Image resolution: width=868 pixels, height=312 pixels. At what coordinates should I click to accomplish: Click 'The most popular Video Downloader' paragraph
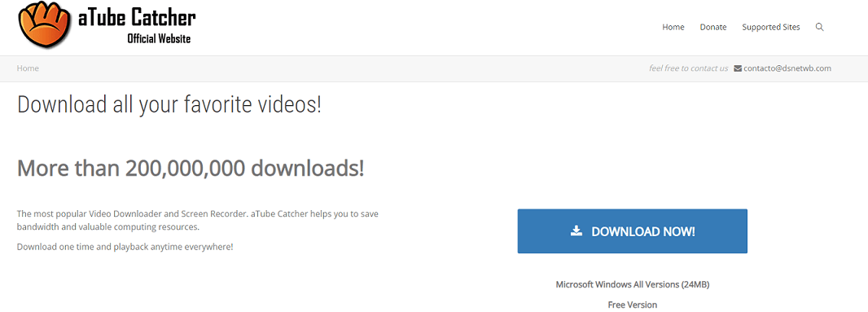[x=198, y=220]
